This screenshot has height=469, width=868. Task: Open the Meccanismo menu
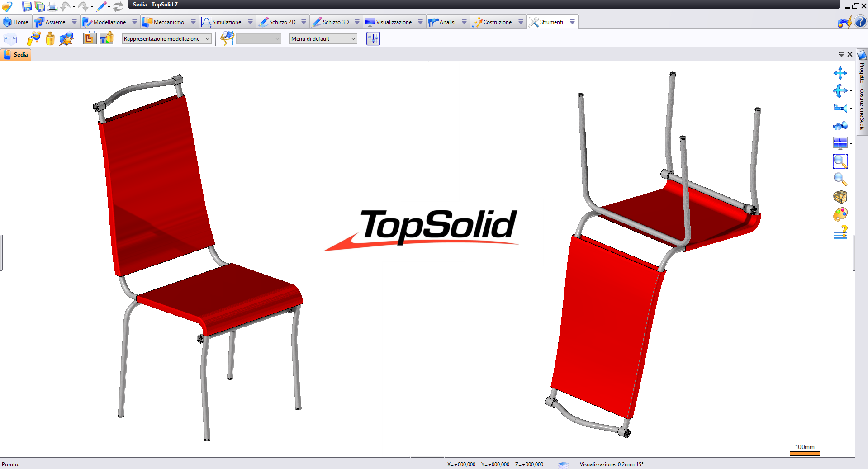[x=164, y=22]
